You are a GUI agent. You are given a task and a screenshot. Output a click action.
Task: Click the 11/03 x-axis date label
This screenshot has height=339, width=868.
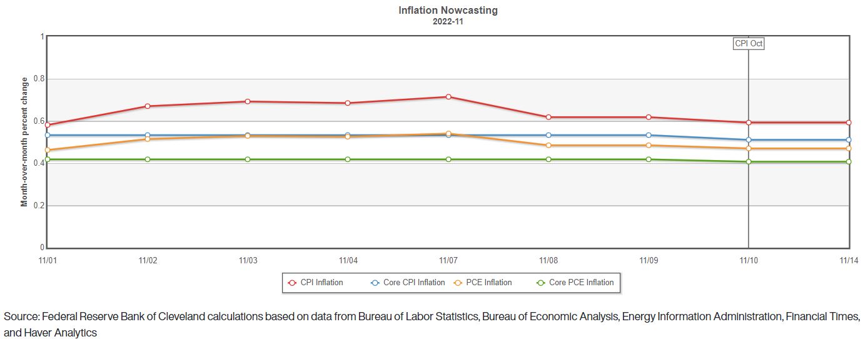pos(248,260)
